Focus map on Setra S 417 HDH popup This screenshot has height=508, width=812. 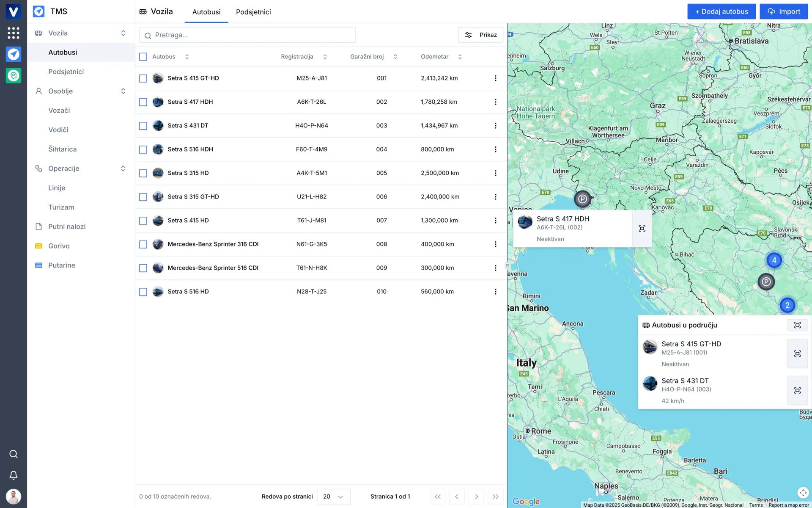642,229
